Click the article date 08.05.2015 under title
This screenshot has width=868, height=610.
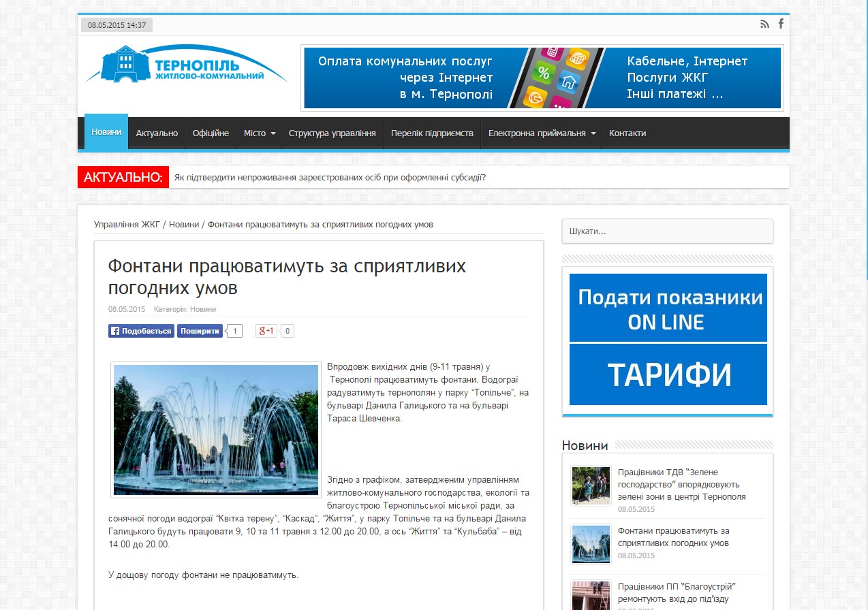127,309
